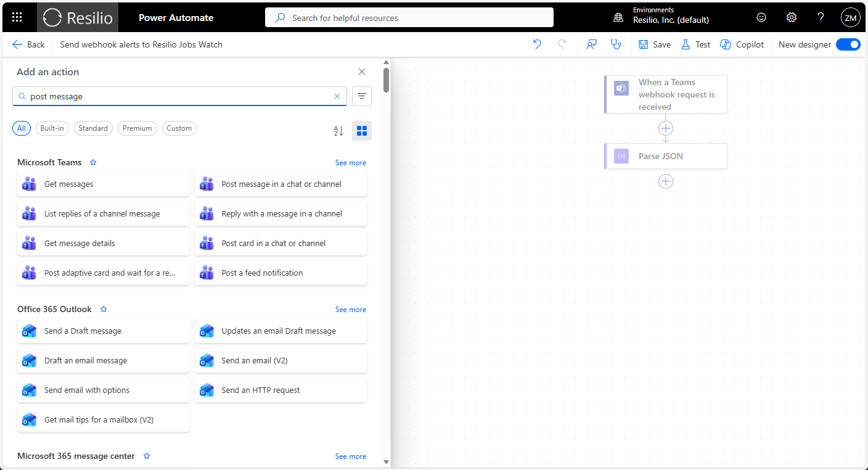Click the feedback smiley face icon
The height and width of the screenshot is (470, 868).
[x=761, y=17]
